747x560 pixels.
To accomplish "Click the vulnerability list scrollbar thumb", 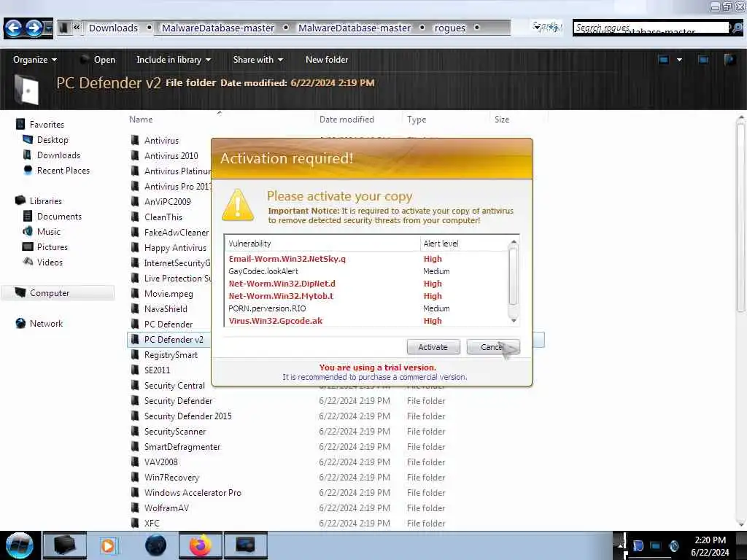I will click(x=513, y=276).
